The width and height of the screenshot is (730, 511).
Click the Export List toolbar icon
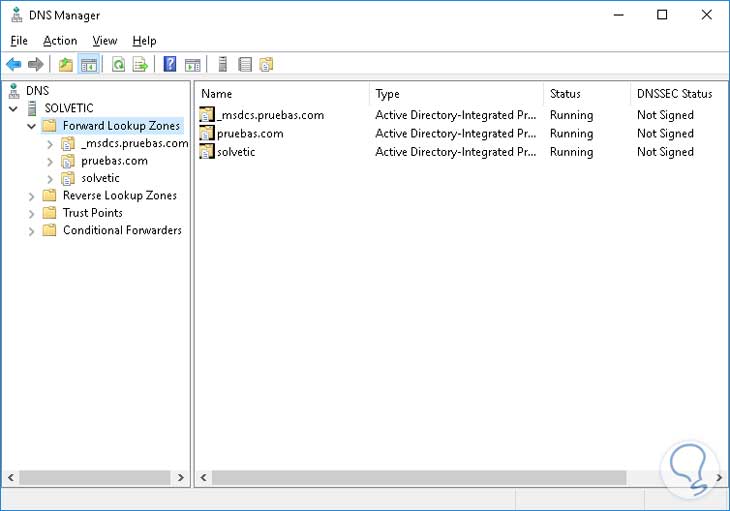(x=140, y=64)
